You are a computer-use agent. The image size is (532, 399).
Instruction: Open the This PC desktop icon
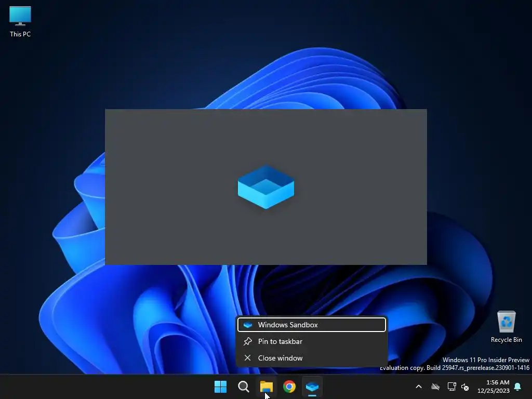20,22
